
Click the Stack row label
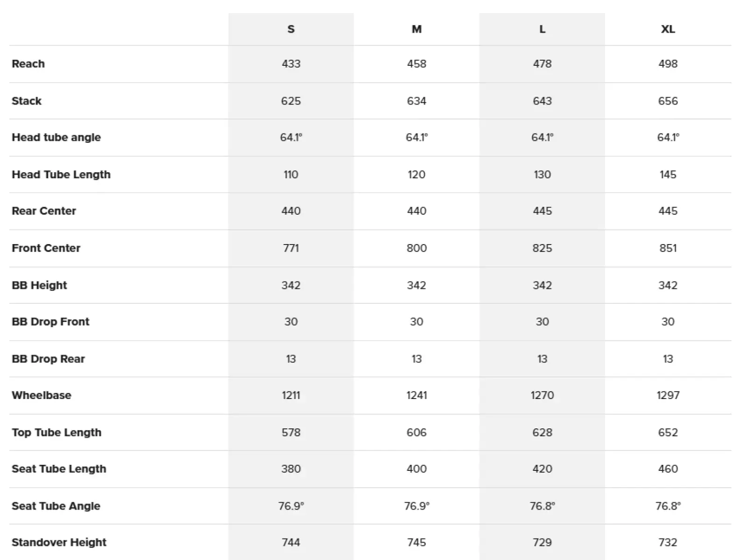27,101
